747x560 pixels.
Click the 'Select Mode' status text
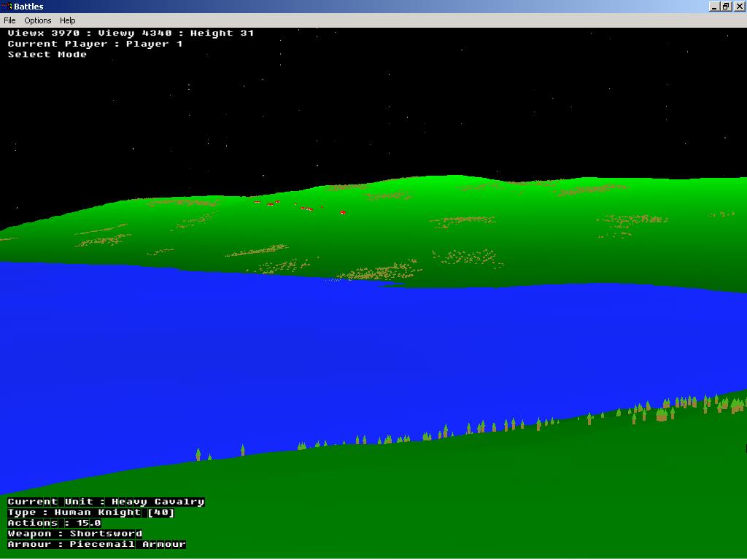click(x=47, y=55)
